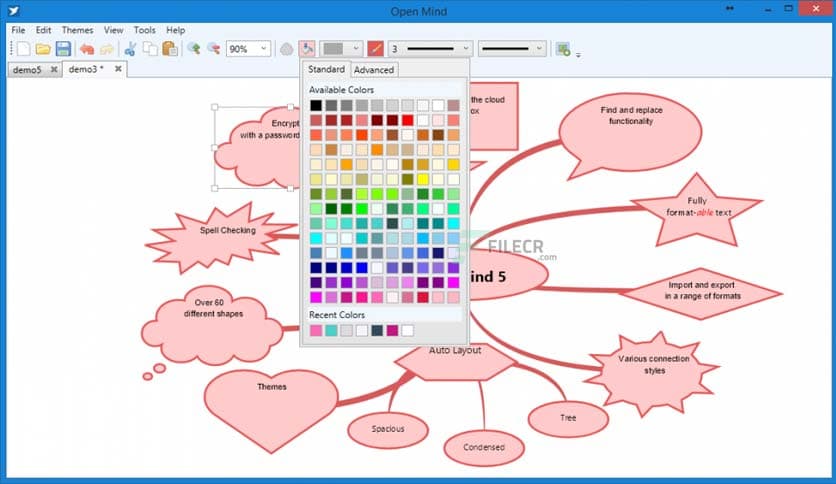Copy the selected node
Image resolution: width=836 pixels, height=484 pixels.
[x=150, y=49]
